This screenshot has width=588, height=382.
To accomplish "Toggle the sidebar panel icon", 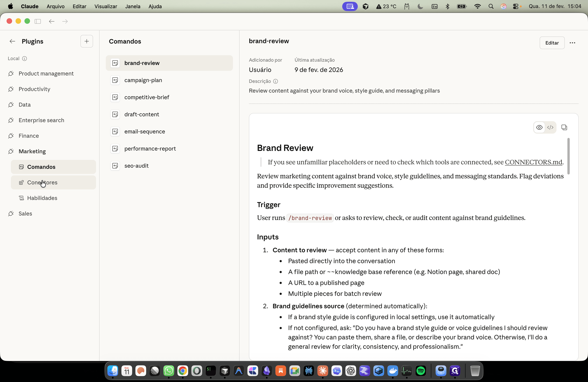I will 38,21.
